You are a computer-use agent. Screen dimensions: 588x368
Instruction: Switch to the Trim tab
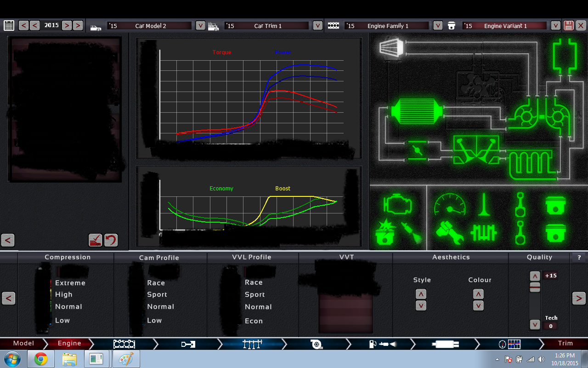click(x=565, y=343)
